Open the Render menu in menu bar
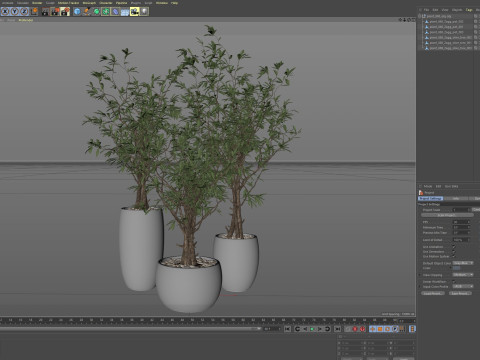The width and height of the screenshot is (480, 360). click(37, 3)
